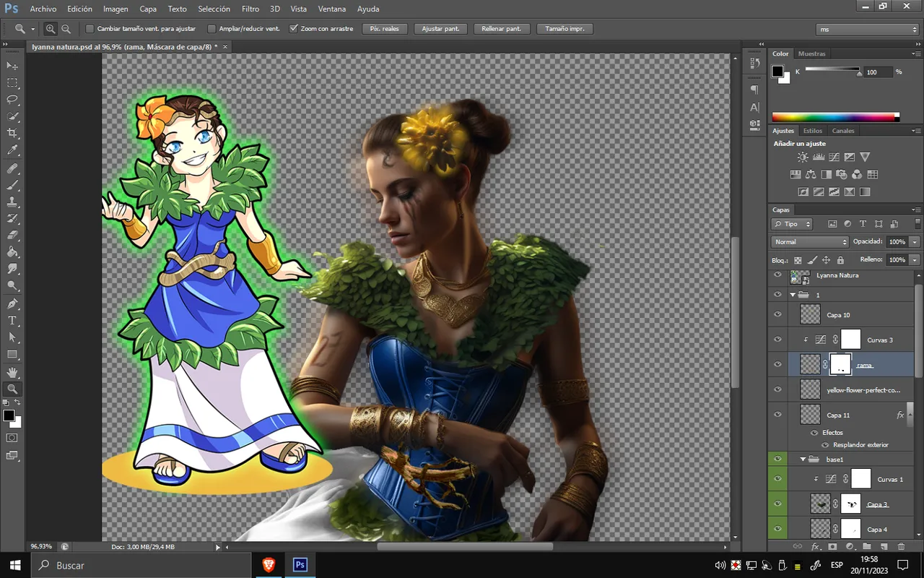924x578 pixels.
Task: Select the Eraser tool
Action: (12, 236)
